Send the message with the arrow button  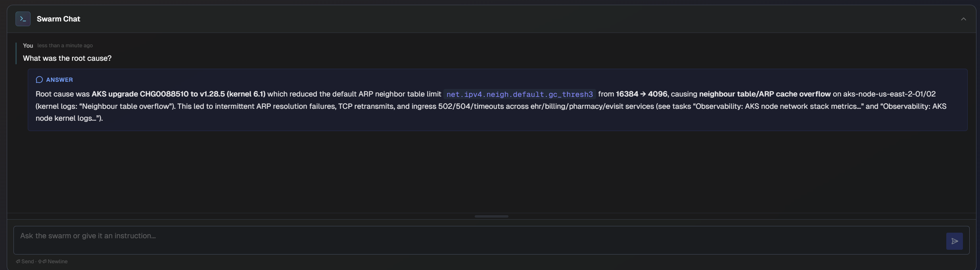point(954,241)
